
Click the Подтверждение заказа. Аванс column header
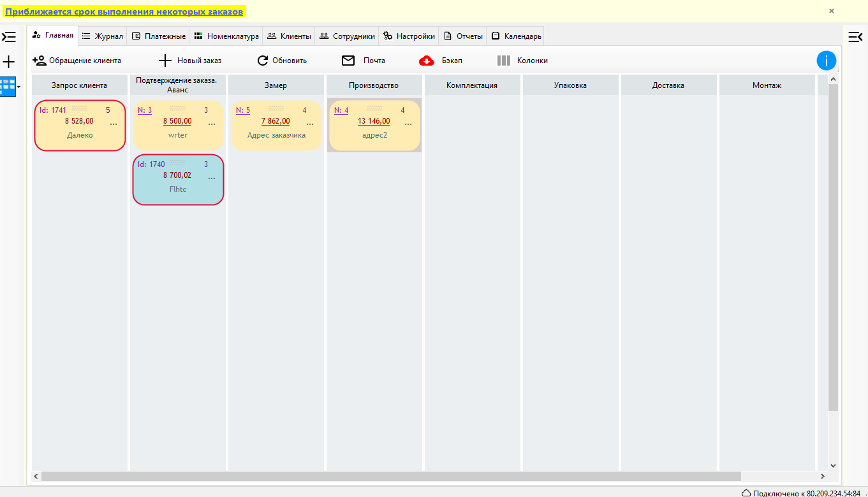[x=178, y=85]
